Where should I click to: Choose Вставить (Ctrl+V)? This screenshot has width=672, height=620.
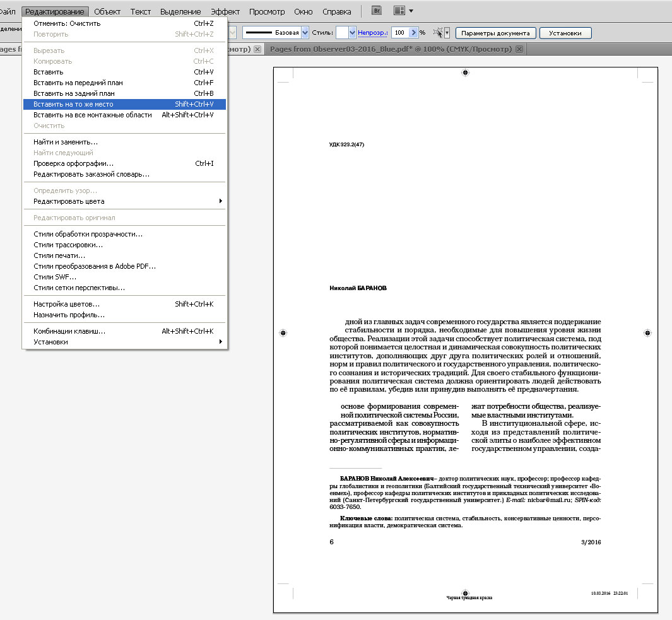point(124,72)
